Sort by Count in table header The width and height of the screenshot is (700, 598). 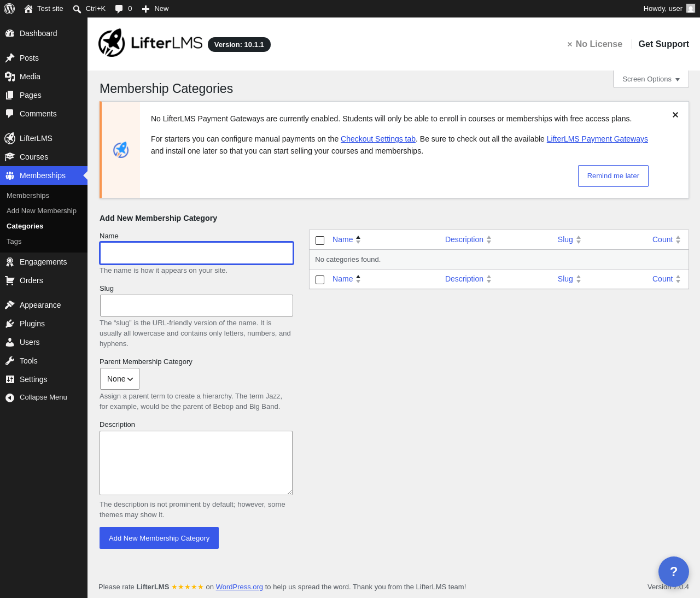pos(667,239)
